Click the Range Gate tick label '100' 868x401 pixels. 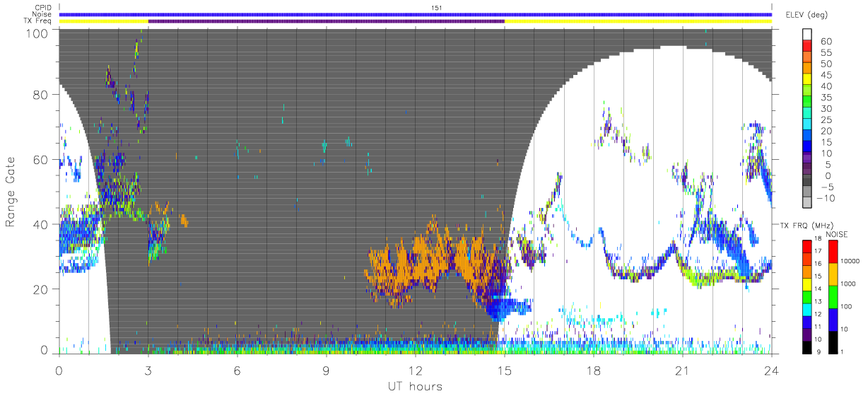coord(37,33)
